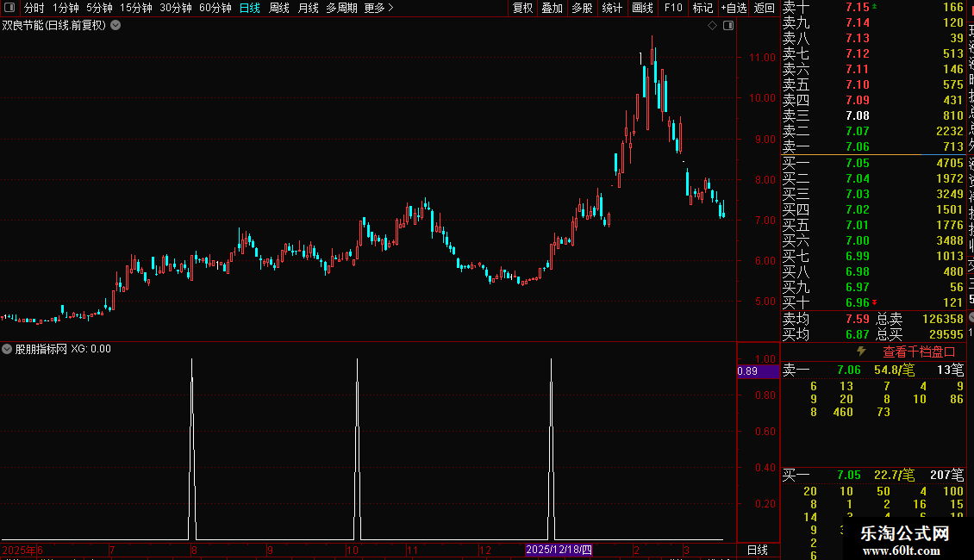Add stock via +自选 button
974x560 pixels.
coord(734,8)
